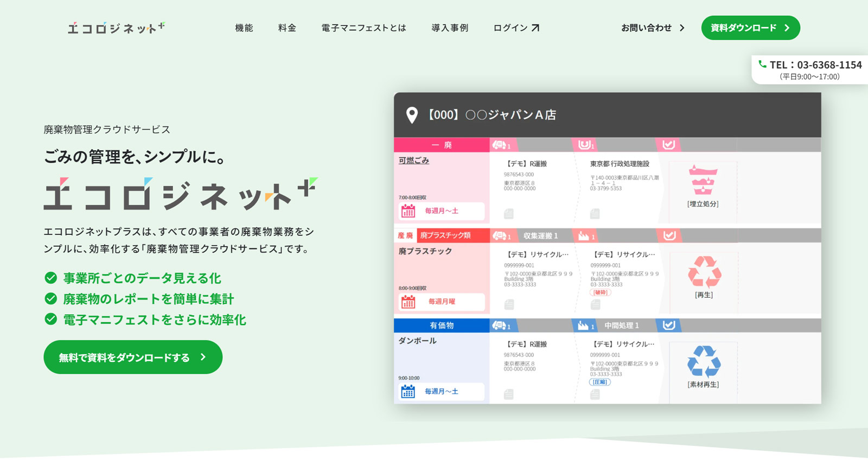
Task: Click the large エコロジネット+ hero logo
Action: (x=181, y=194)
